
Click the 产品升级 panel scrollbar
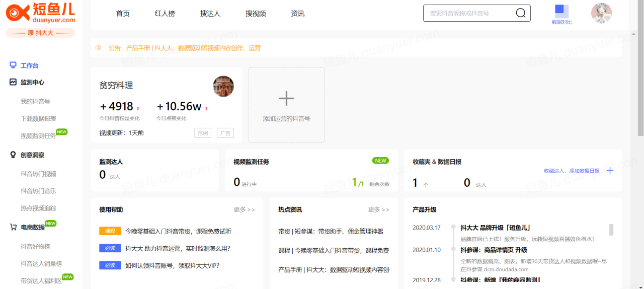(611, 230)
